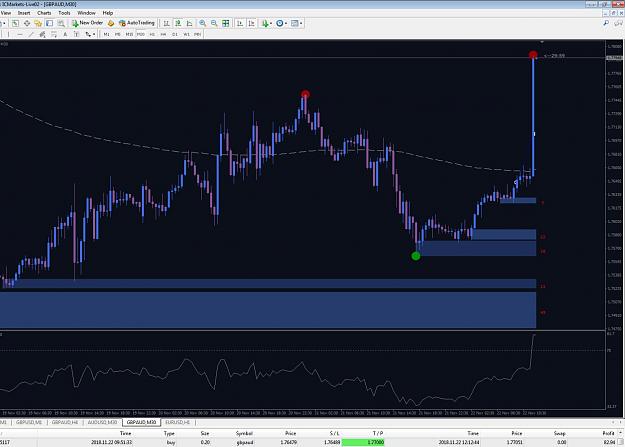Toggle the Terminal panel icon
The image size is (625, 447).
click(49, 24)
